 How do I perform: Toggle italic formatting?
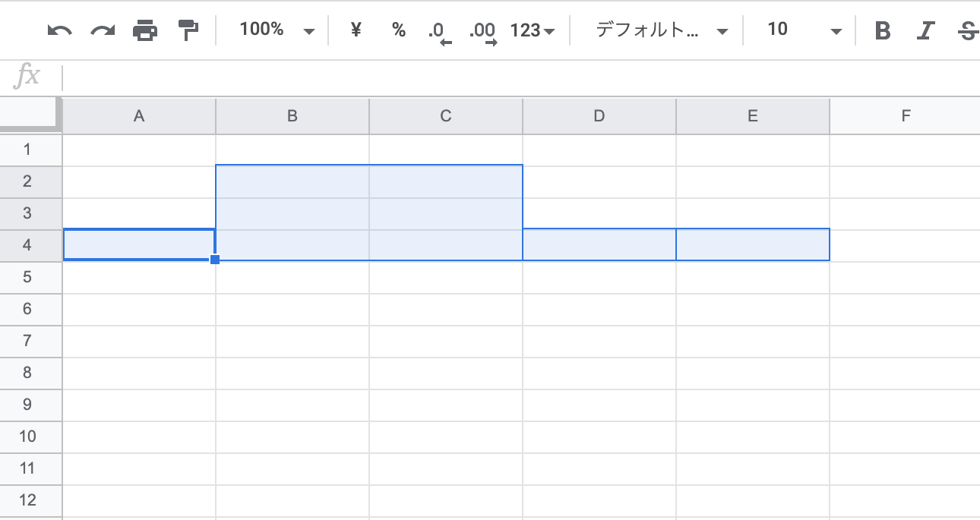(925, 30)
